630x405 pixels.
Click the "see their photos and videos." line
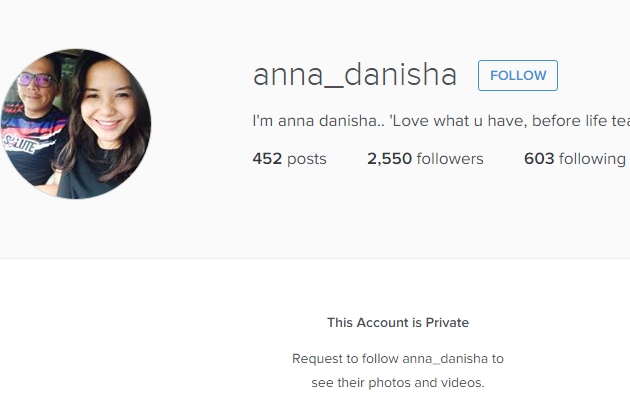coord(398,382)
